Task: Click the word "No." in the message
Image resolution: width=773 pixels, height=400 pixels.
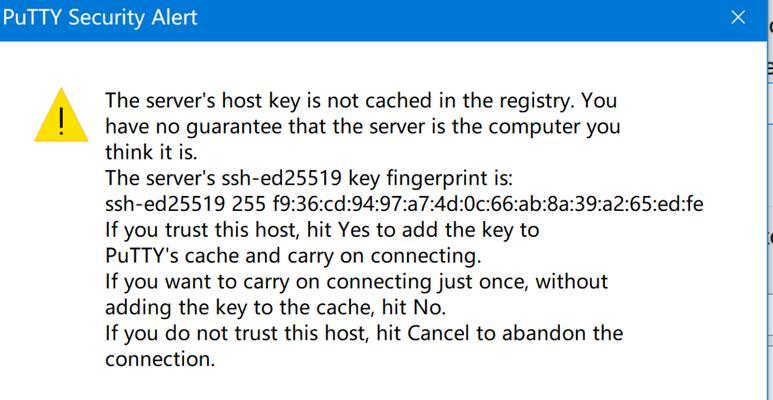Action: 429,308
